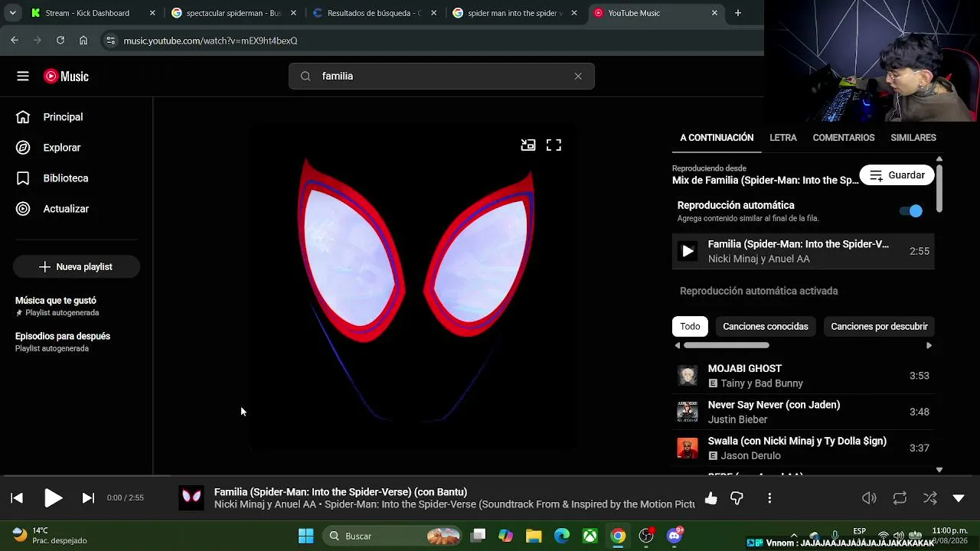Select the "Todo" filter chip
This screenshot has width=980, height=551.
(x=690, y=327)
